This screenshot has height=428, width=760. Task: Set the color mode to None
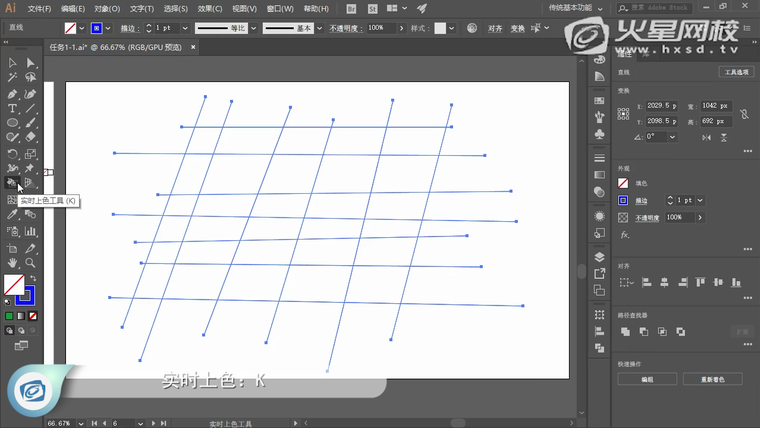[x=33, y=316]
